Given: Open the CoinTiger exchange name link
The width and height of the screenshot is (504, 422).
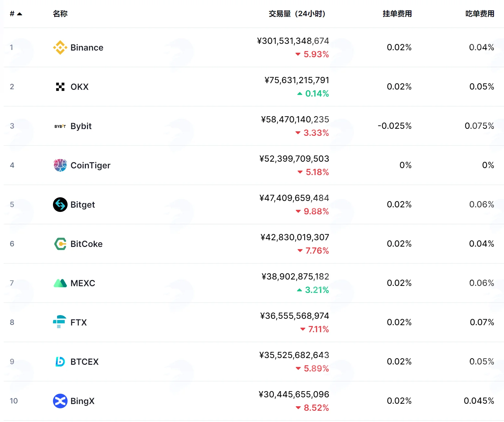Looking at the screenshot, I should (90, 165).
